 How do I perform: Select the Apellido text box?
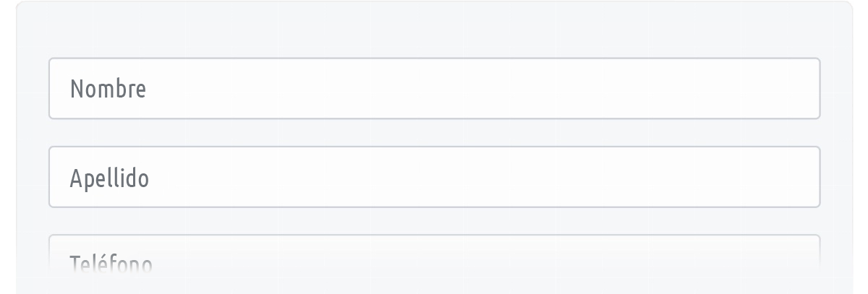[x=434, y=177]
